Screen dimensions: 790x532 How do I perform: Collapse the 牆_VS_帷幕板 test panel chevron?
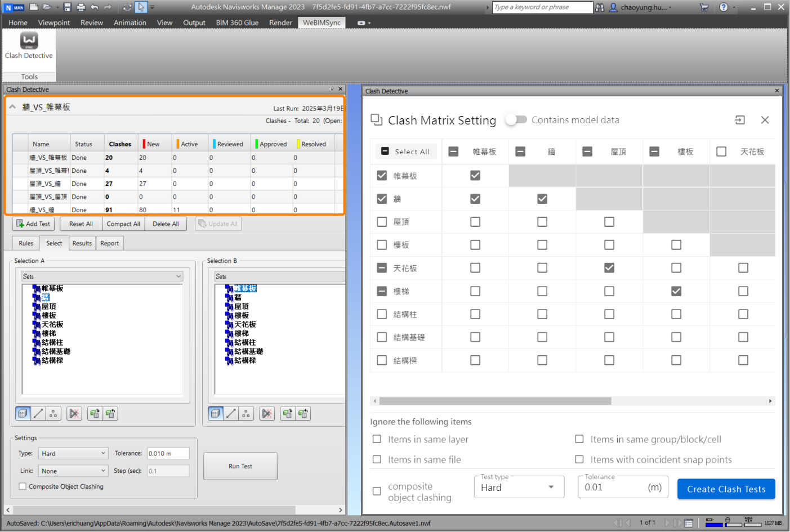pyautogui.click(x=12, y=106)
